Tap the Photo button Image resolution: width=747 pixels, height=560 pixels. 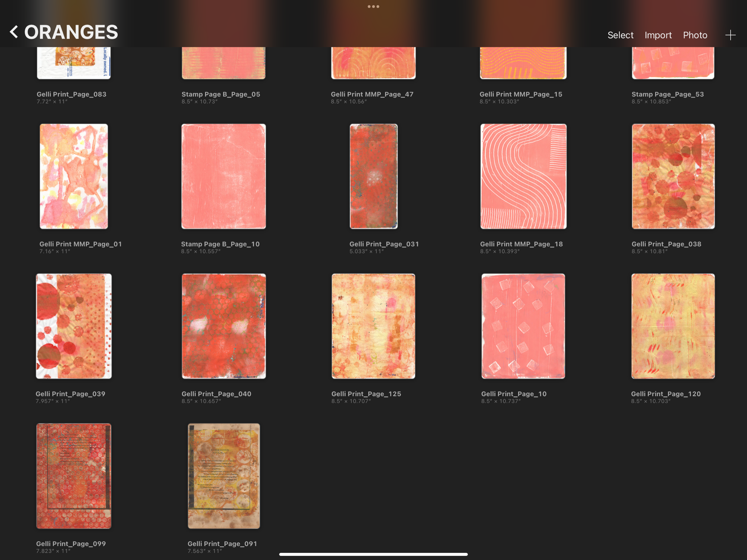click(695, 35)
